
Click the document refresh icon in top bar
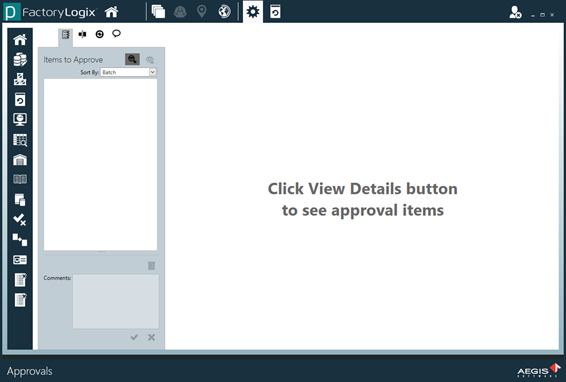275,12
